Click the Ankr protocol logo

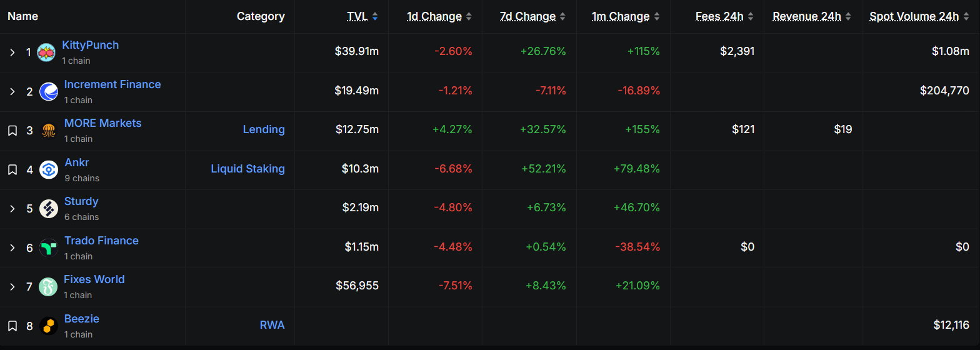[x=49, y=169]
